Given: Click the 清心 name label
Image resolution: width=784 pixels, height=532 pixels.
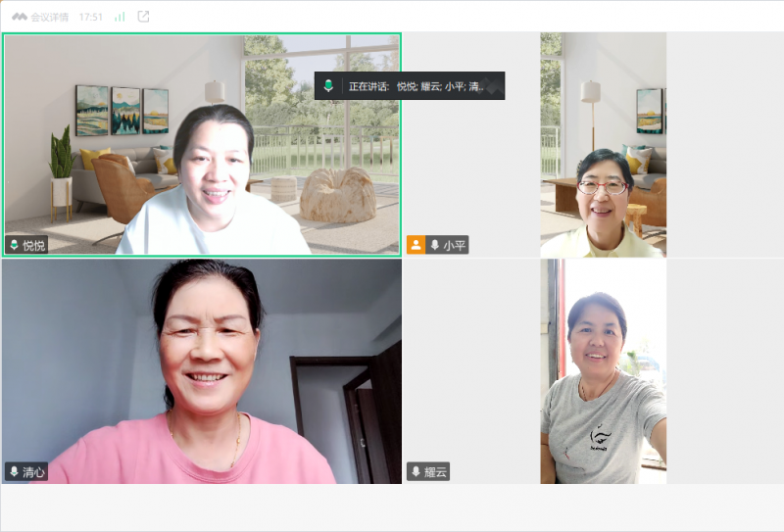Looking at the screenshot, I should pos(34,471).
